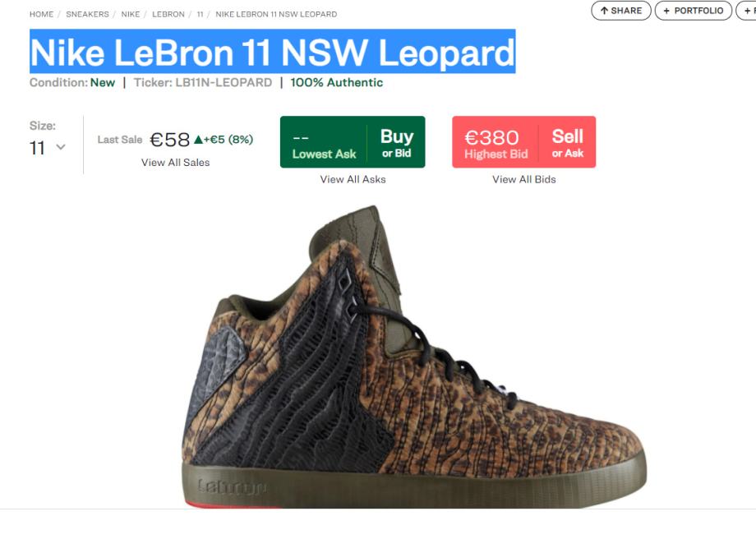756x539 pixels.
Task: Click the red Sell or Ask button
Action: click(x=568, y=142)
